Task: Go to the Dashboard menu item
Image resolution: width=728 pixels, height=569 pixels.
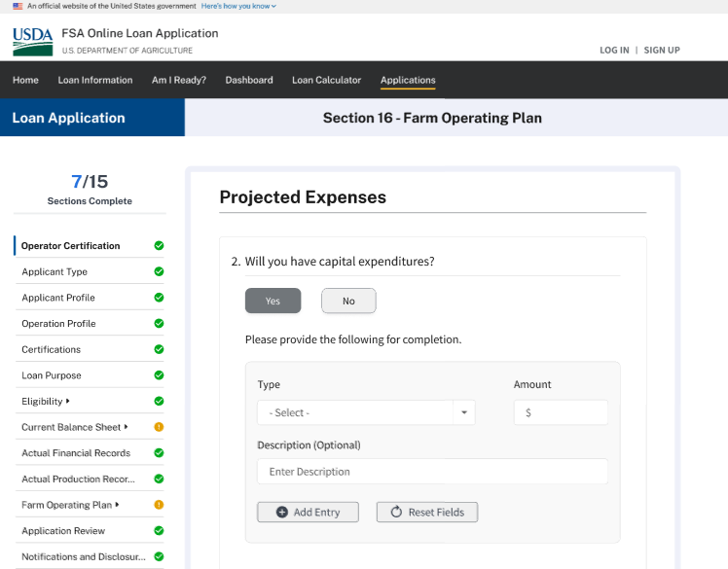Action: pos(249,80)
